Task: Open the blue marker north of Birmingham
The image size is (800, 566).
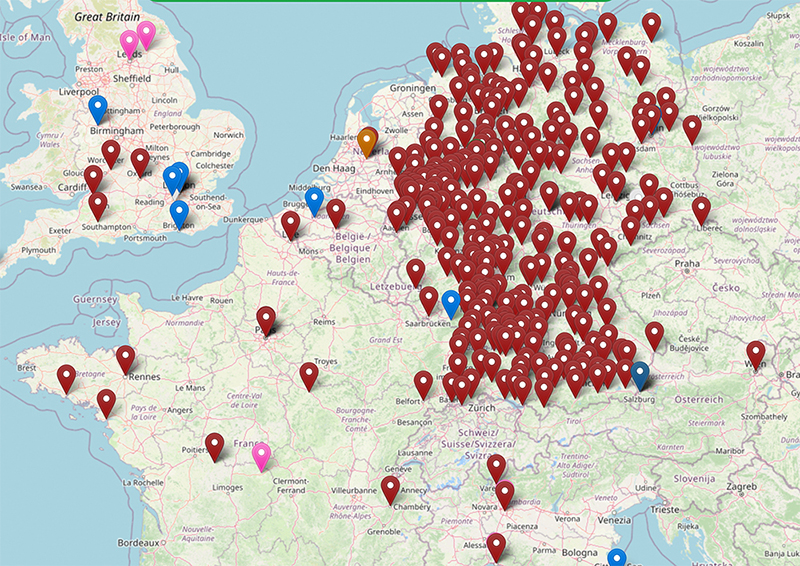Action: (98, 108)
